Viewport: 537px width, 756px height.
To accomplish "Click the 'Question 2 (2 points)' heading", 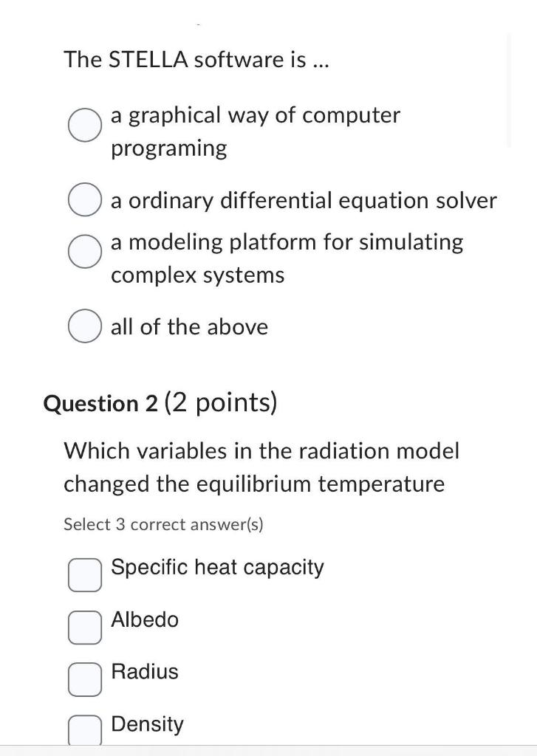I will coord(160,403).
